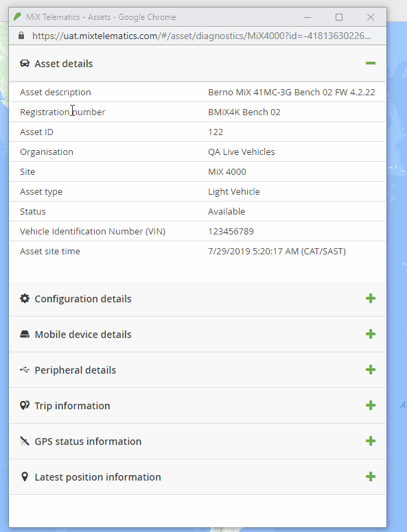
Task: Click the Asset site time label
Action: pos(50,252)
